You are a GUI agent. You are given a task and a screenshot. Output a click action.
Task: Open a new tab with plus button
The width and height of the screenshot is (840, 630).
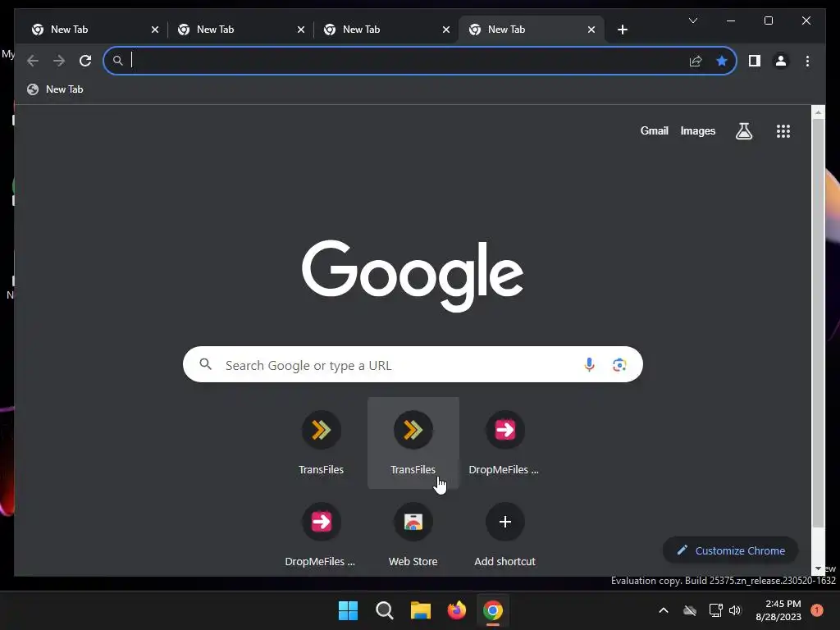pos(622,30)
